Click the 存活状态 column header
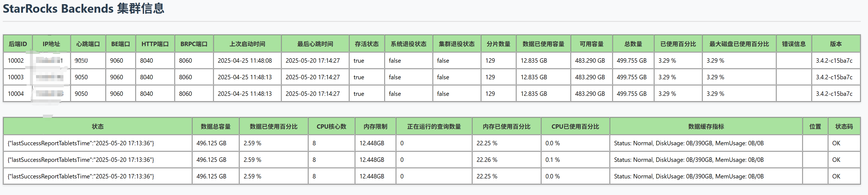This screenshot has width=868, height=195. (367, 44)
